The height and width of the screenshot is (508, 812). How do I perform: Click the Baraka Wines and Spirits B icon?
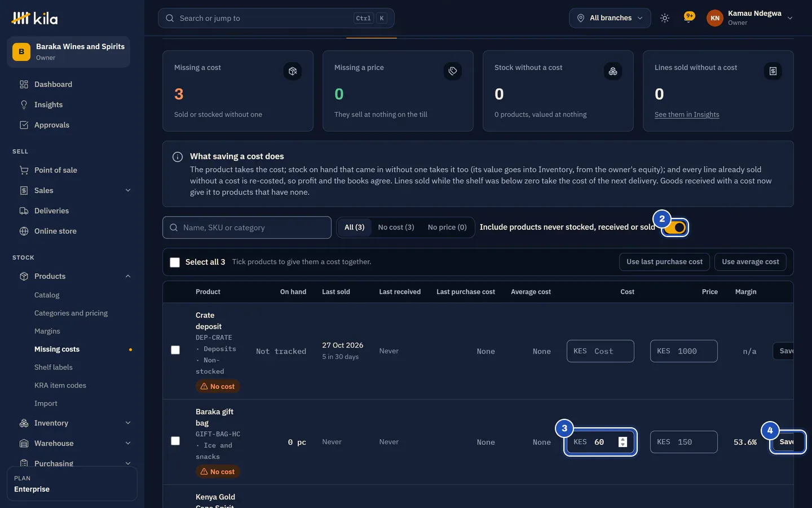click(21, 52)
